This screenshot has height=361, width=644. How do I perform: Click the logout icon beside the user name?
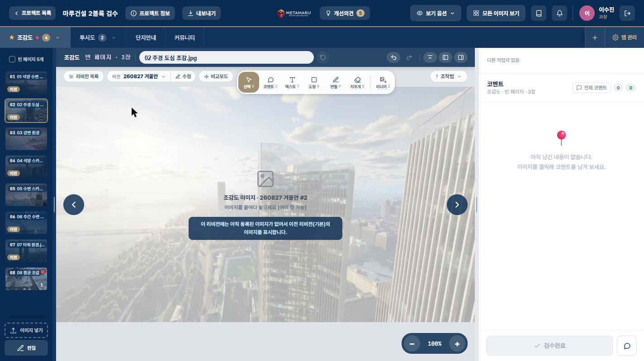(627, 13)
